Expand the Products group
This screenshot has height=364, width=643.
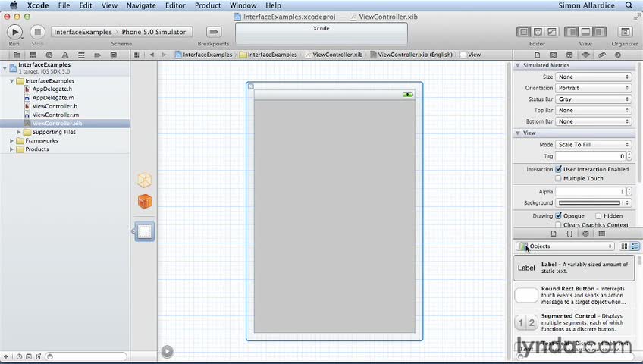(11, 149)
